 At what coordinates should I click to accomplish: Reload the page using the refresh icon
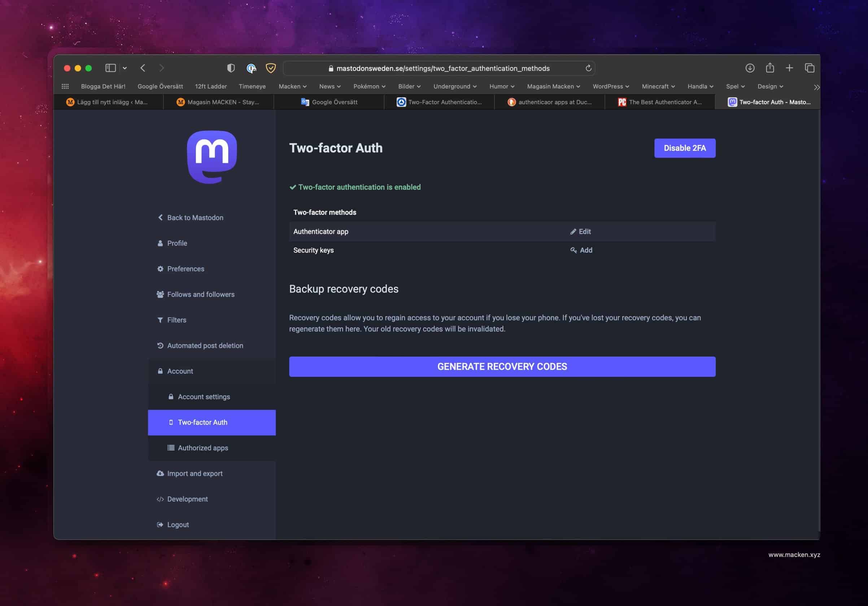pos(588,69)
